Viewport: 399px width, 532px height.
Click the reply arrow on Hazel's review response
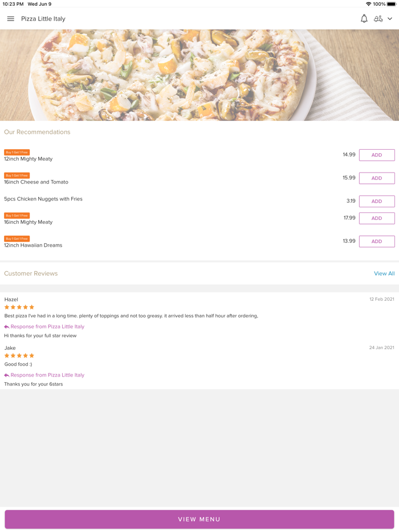tap(6, 326)
